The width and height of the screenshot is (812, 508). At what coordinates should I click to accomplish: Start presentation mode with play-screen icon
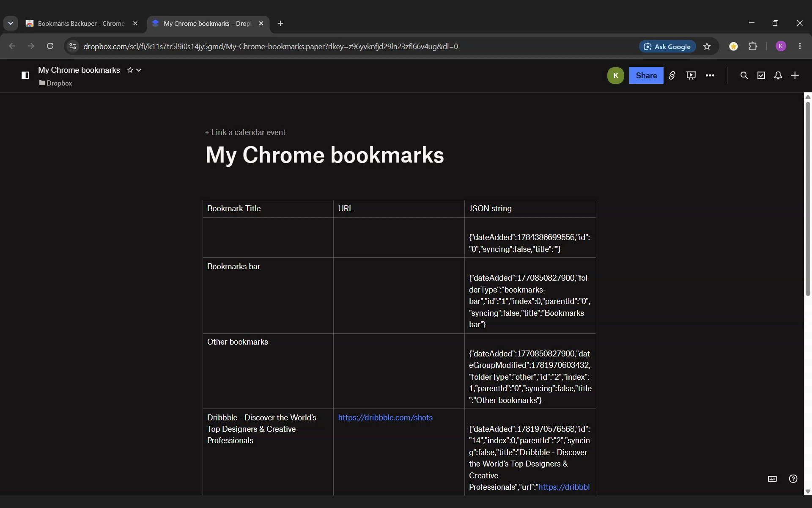pos(691,75)
